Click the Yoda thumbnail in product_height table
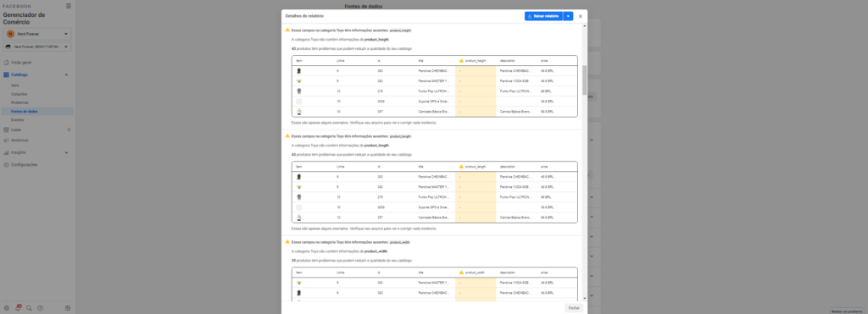 [x=299, y=80]
